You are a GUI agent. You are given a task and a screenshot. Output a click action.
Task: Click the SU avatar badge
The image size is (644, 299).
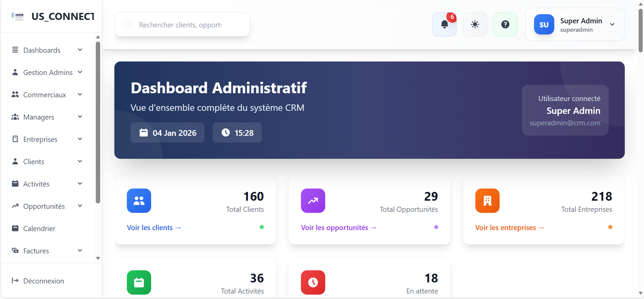[544, 24]
